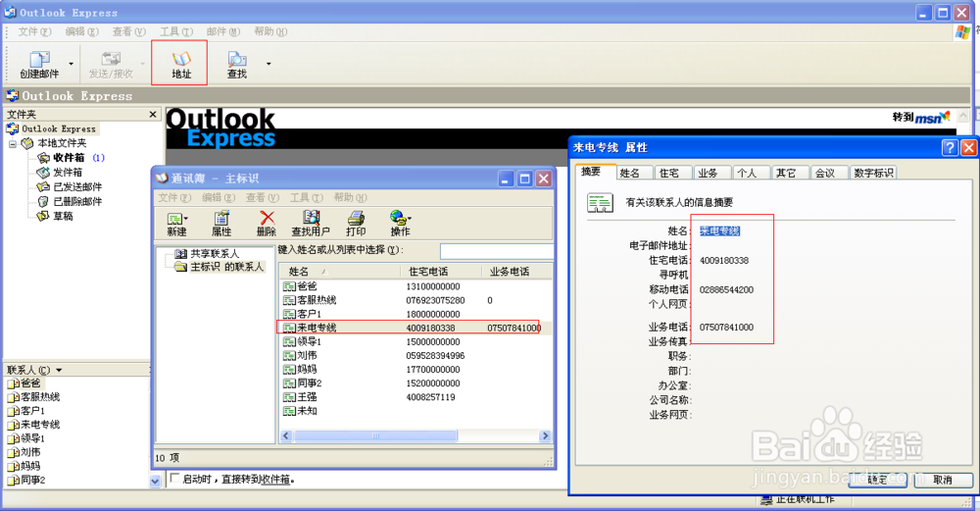The width and height of the screenshot is (980, 511).
Task: Click the 创建邮件 toolbar icon
Action: click(x=39, y=65)
